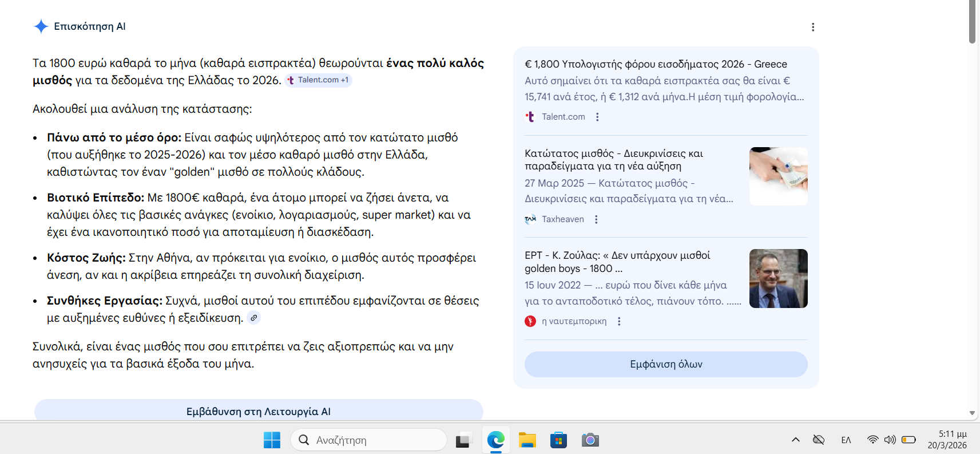Viewport: 980px width, 454px height.
Task: Open three-dot menu beside Taxheaven source
Action: (596, 219)
